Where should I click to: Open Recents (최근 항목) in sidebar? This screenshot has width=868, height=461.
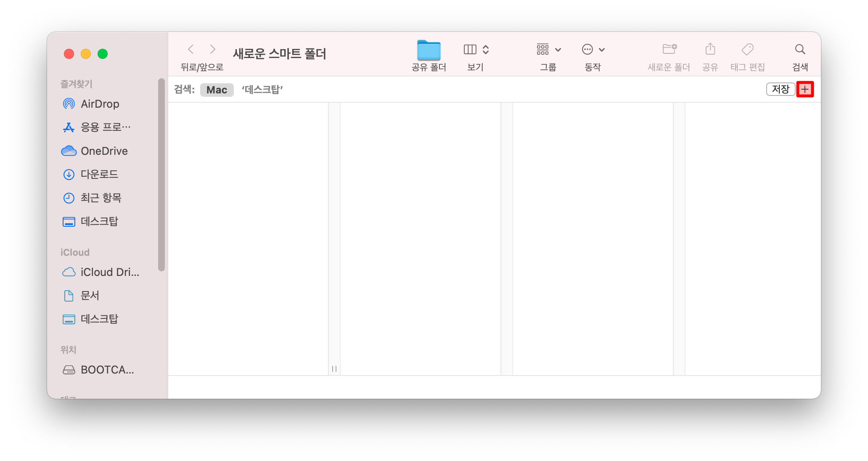tap(101, 198)
